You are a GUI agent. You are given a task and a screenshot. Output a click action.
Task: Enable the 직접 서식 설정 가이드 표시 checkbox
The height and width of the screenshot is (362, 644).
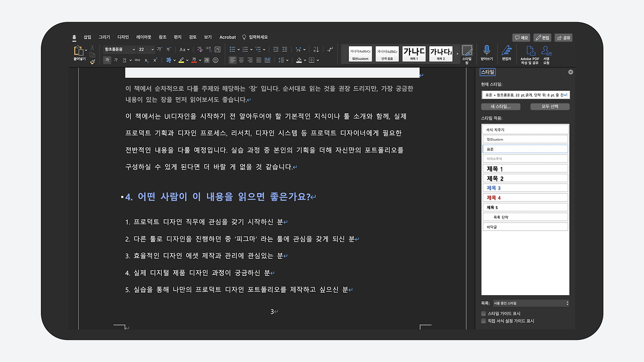(x=484, y=321)
